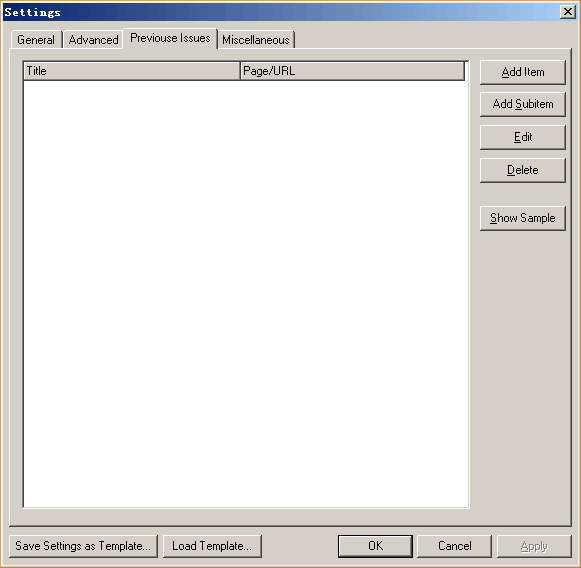Click Show Sample
The width and height of the screenshot is (581, 568).
tap(522, 218)
